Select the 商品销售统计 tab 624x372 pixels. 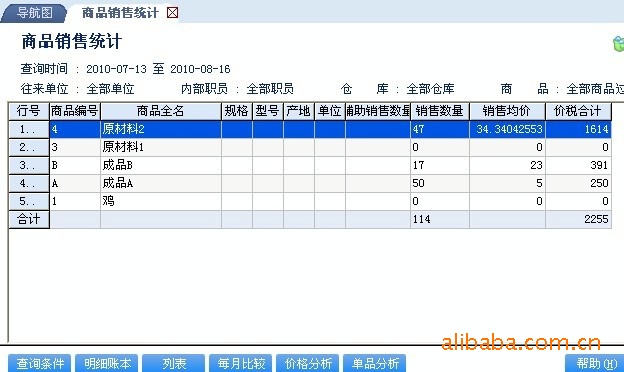(120, 13)
